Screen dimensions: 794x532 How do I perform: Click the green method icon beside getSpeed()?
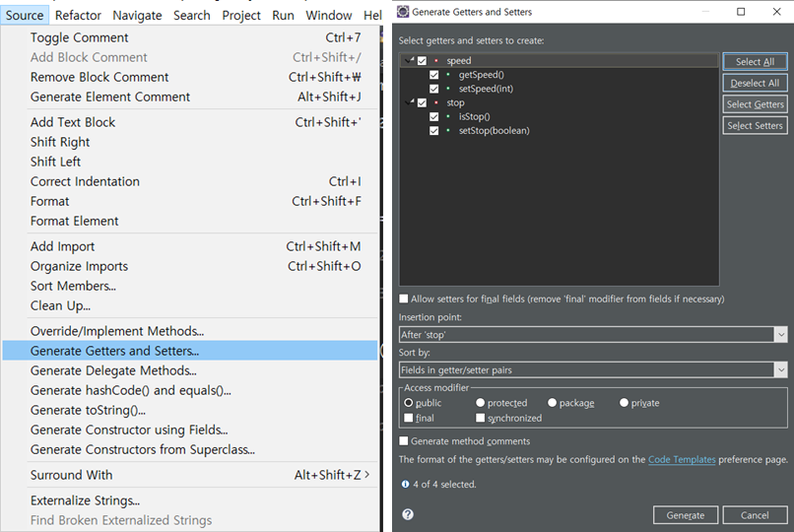point(448,75)
